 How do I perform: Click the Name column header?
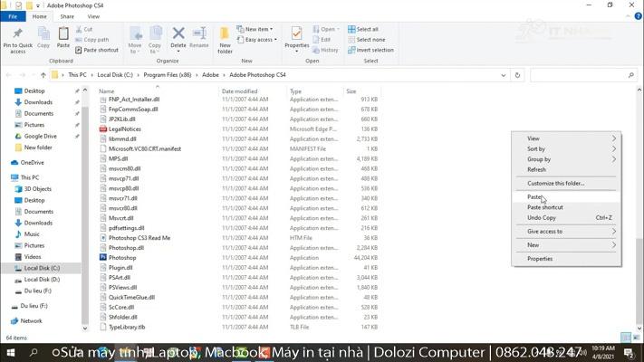107,91
